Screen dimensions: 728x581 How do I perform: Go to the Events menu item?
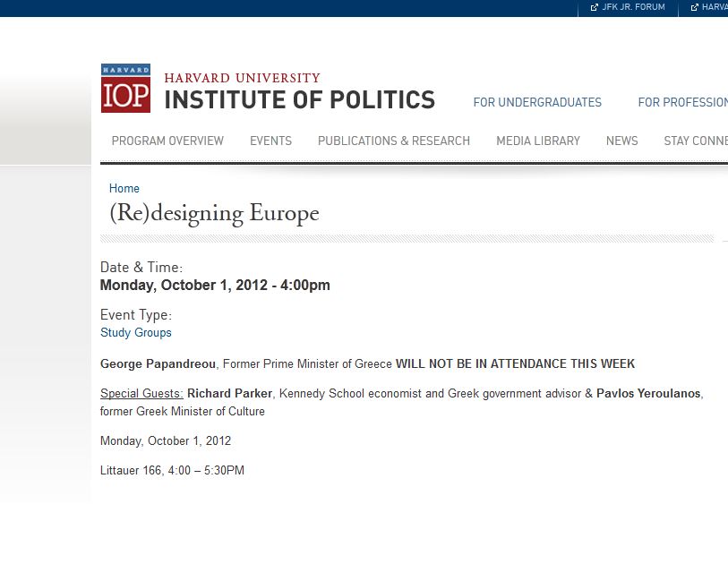270,141
